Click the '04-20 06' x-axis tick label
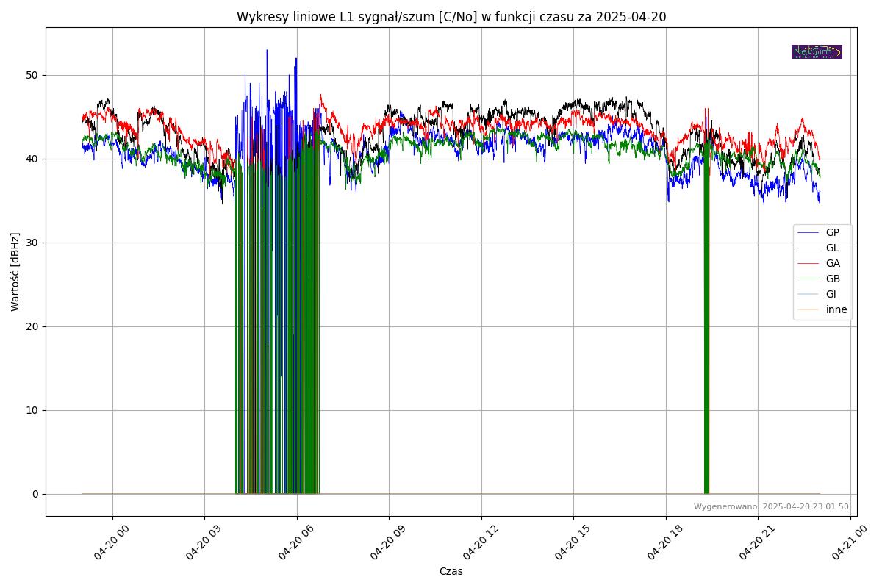This screenshot has height=588, width=882. (293, 546)
